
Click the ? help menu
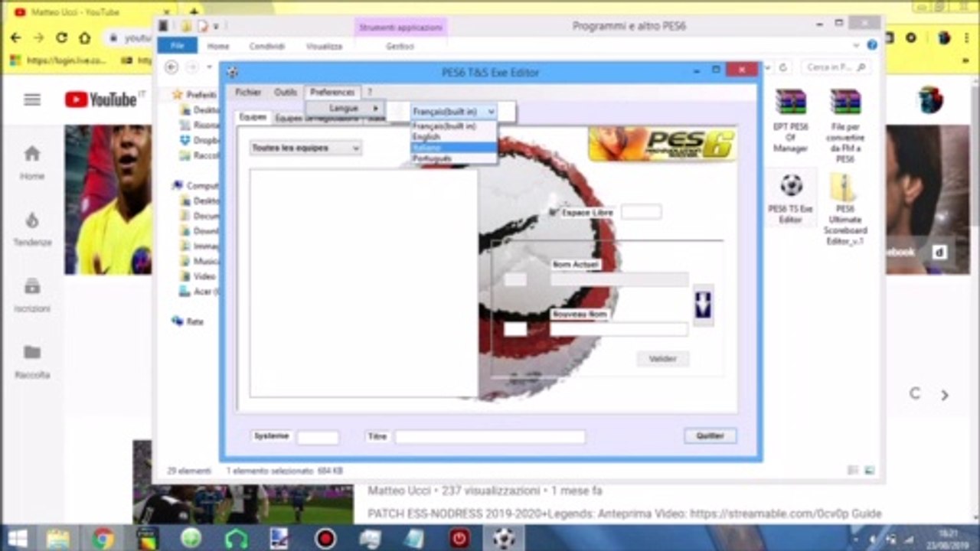point(369,92)
